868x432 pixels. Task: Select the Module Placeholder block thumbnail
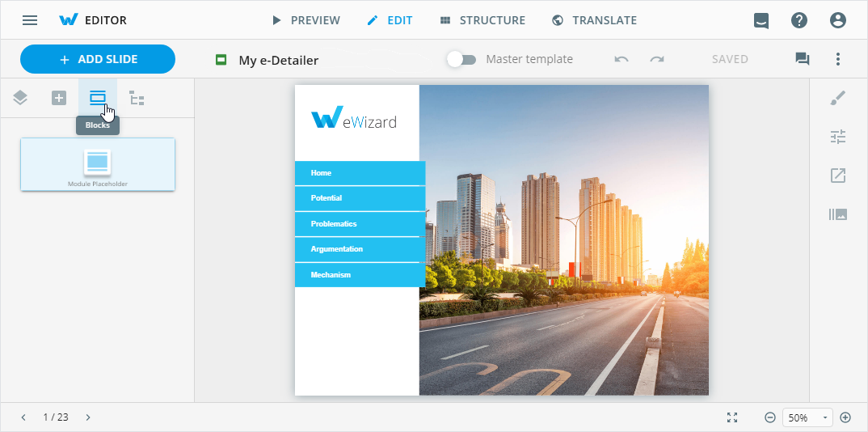click(98, 164)
